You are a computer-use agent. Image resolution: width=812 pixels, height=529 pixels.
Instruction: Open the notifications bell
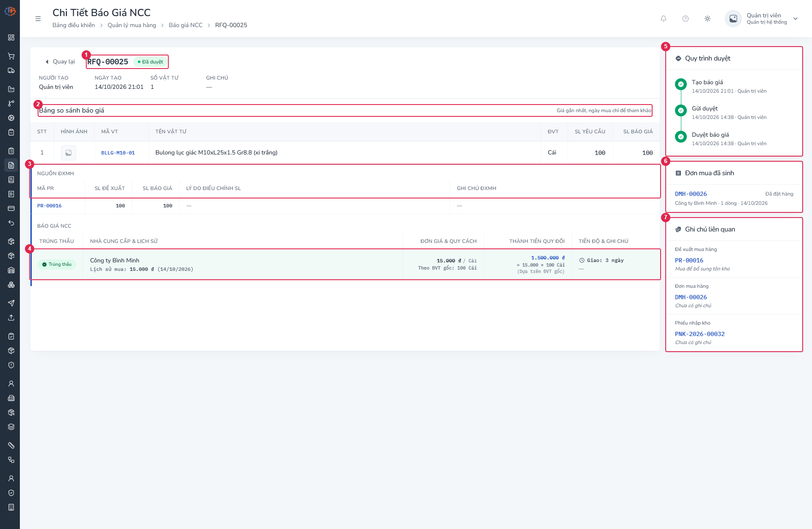(x=664, y=19)
